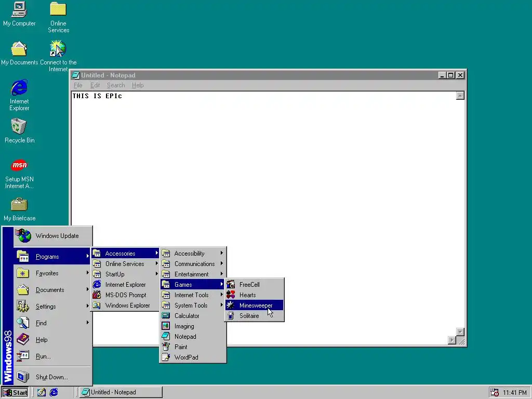
Task: Launch FreeCell from the Games submenu
Action: (x=255, y=284)
